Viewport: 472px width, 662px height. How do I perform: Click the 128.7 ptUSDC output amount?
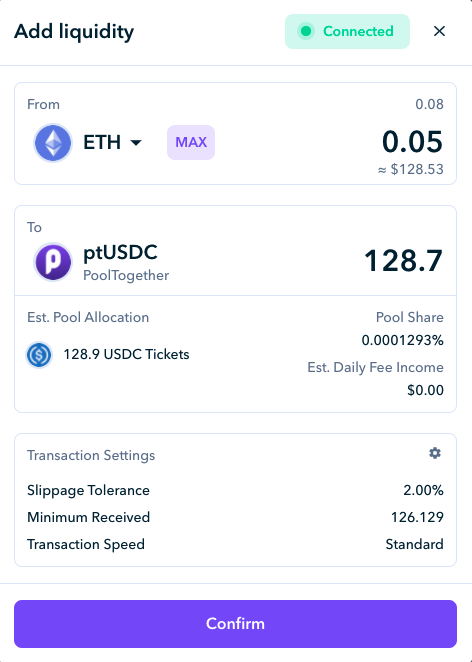click(x=403, y=261)
